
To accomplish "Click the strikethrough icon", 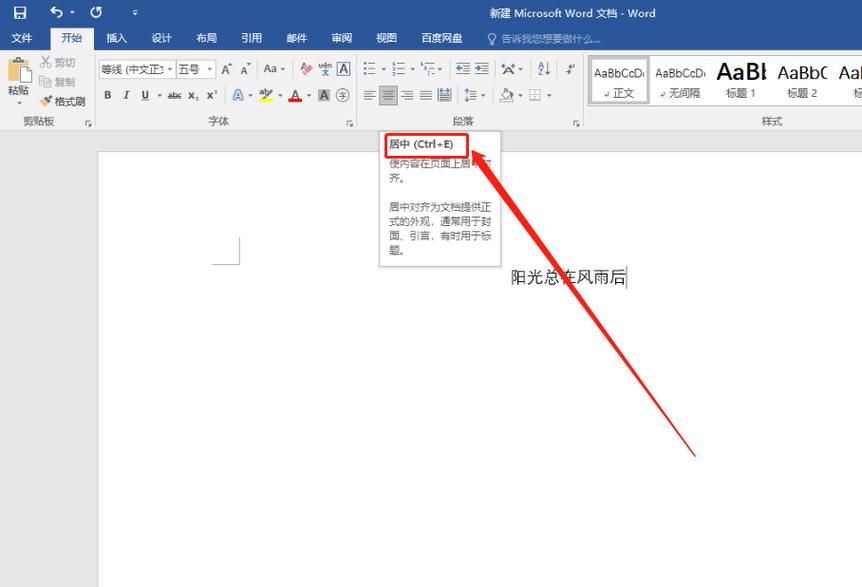I will pos(173,95).
